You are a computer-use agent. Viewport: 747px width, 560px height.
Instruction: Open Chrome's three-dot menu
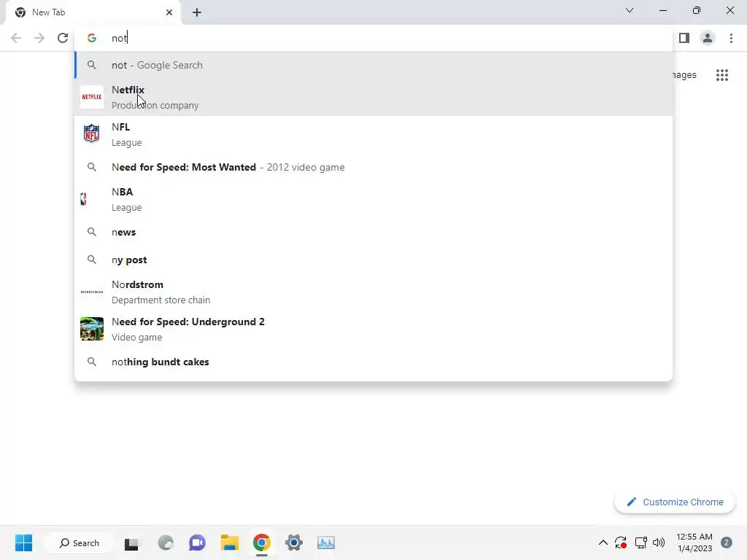click(x=731, y=38)
